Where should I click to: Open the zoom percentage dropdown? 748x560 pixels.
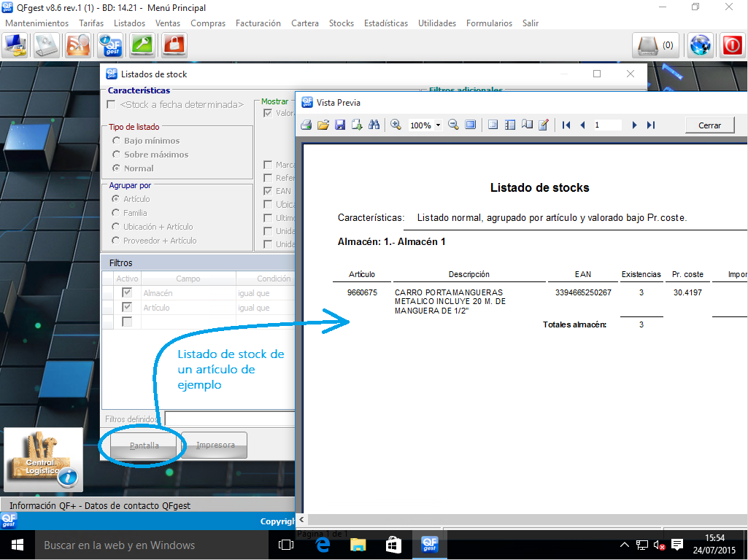click(x=438, y=125)
